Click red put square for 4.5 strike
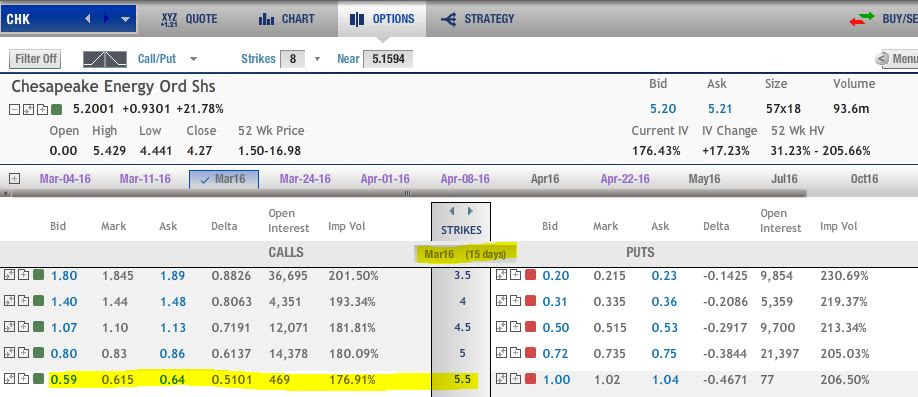This screenshot has width=918, height=397. 530,327
